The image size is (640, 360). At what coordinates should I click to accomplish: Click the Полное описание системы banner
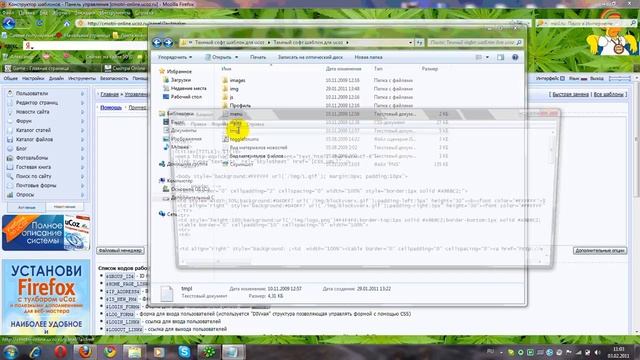coord(46,232)
